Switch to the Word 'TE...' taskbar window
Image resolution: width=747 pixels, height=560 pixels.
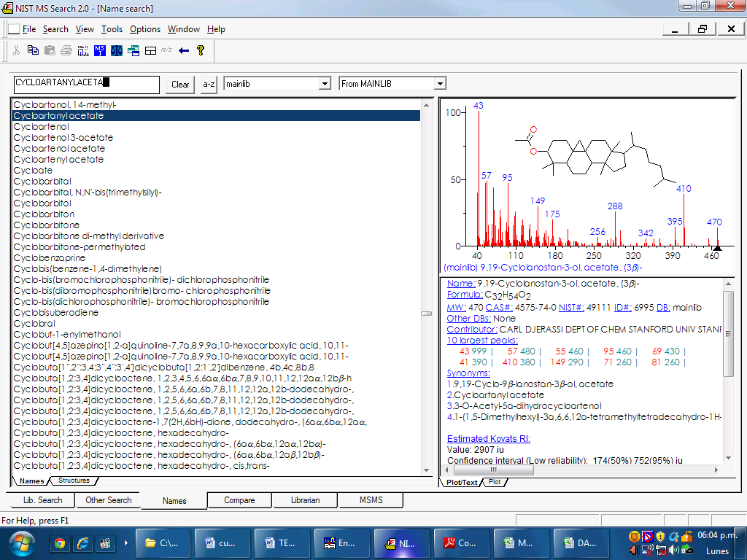(282, 543)
